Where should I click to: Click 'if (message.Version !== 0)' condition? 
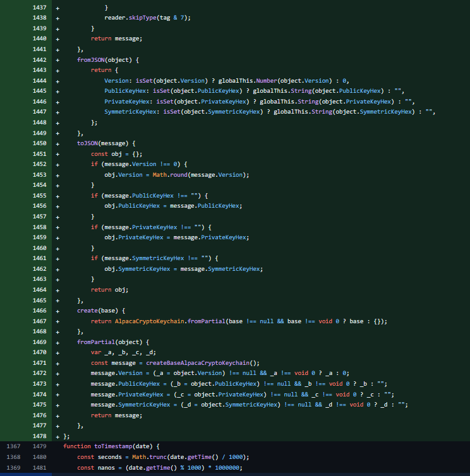pyautogui.click(x=135, y=164)
